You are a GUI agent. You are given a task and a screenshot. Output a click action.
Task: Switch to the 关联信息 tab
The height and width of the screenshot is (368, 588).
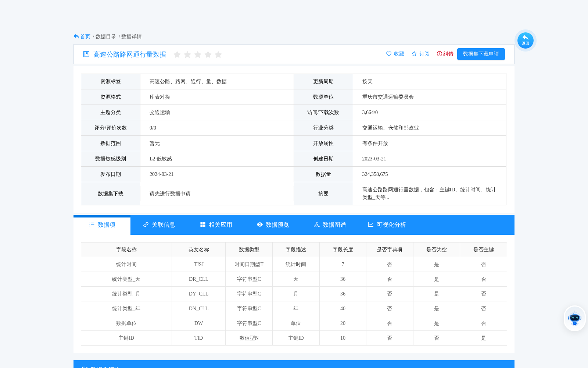pyautogui.click(x=159, y=225)
